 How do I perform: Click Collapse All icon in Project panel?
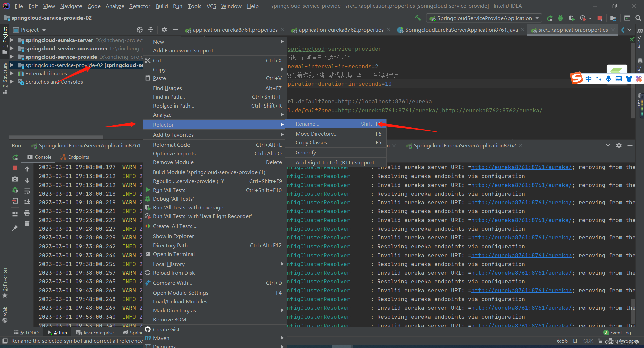[x=151, y=30]
